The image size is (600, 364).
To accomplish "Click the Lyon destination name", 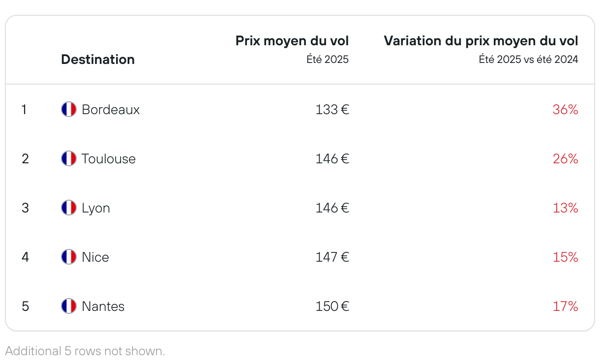I will click(x=96, y=208).
